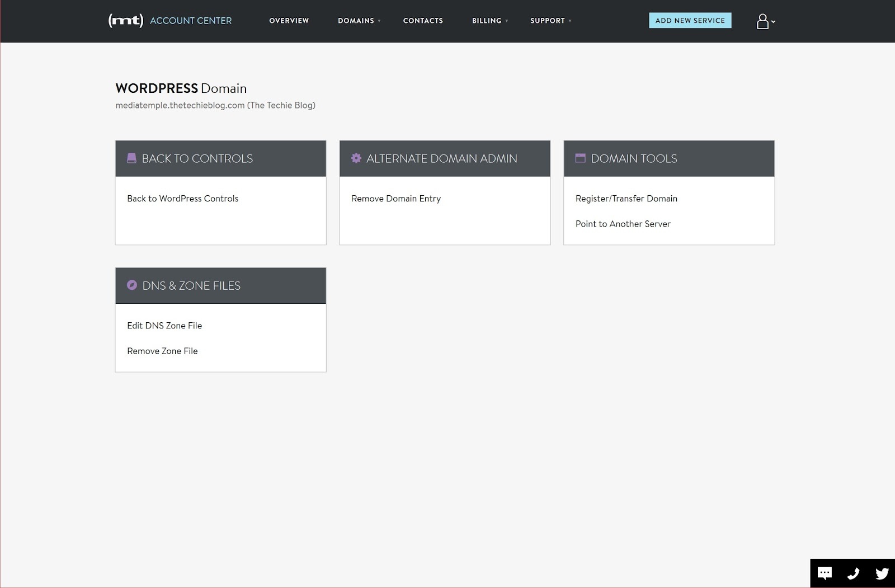The image size is (895, 588).
Task: Click the DNS & Zone Files header
Action: tap(220, 285)
